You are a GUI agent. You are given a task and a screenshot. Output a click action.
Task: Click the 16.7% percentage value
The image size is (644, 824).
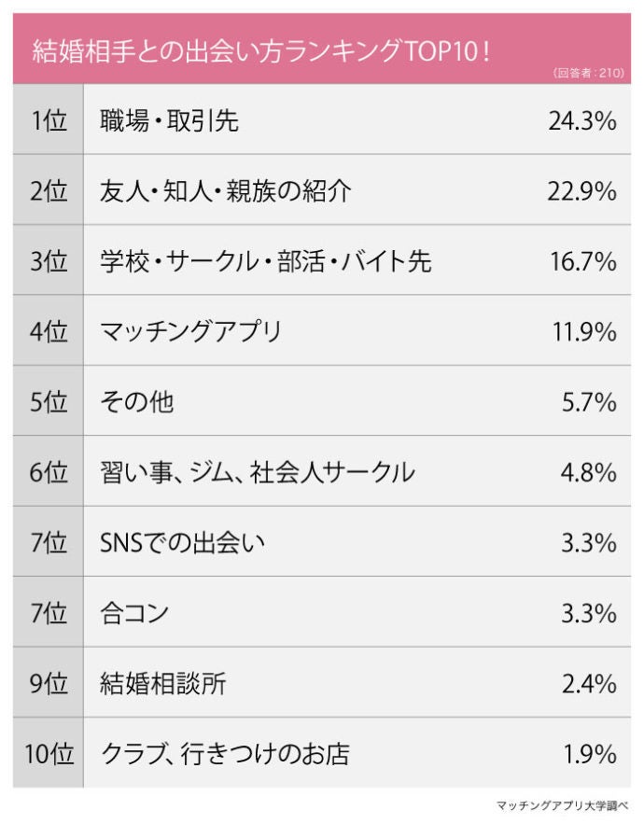coord(582,261)
